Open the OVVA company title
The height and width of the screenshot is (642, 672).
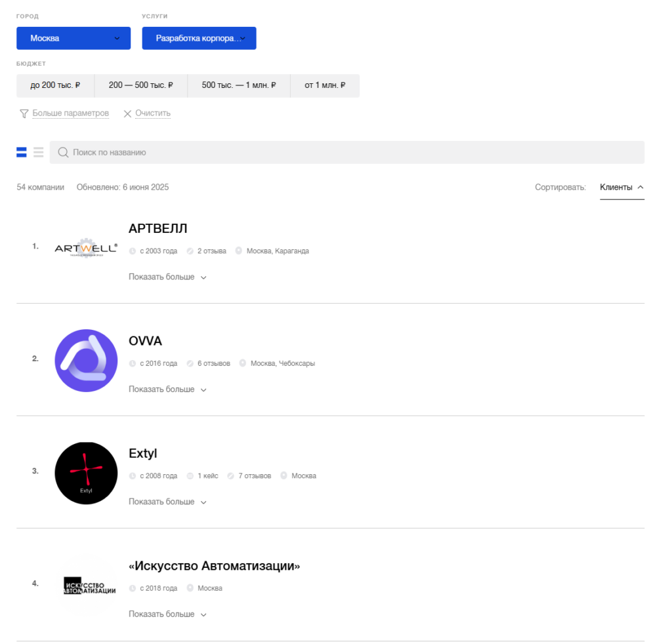tap(145, 341)
